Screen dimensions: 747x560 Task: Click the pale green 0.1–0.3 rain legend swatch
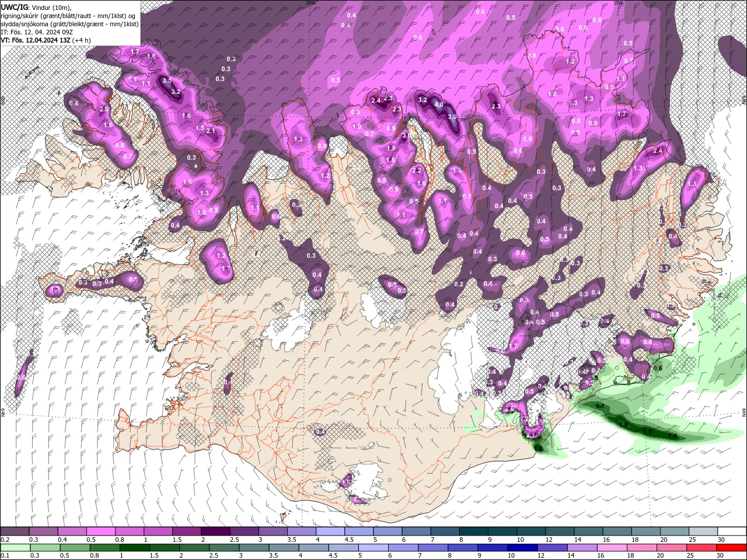point(16,548)
